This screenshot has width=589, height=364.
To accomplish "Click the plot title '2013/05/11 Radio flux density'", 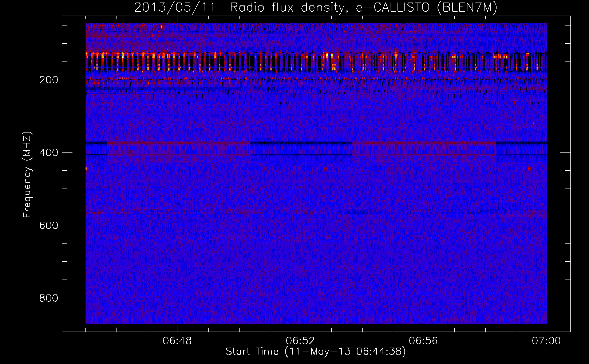I will tap(316, 8).
